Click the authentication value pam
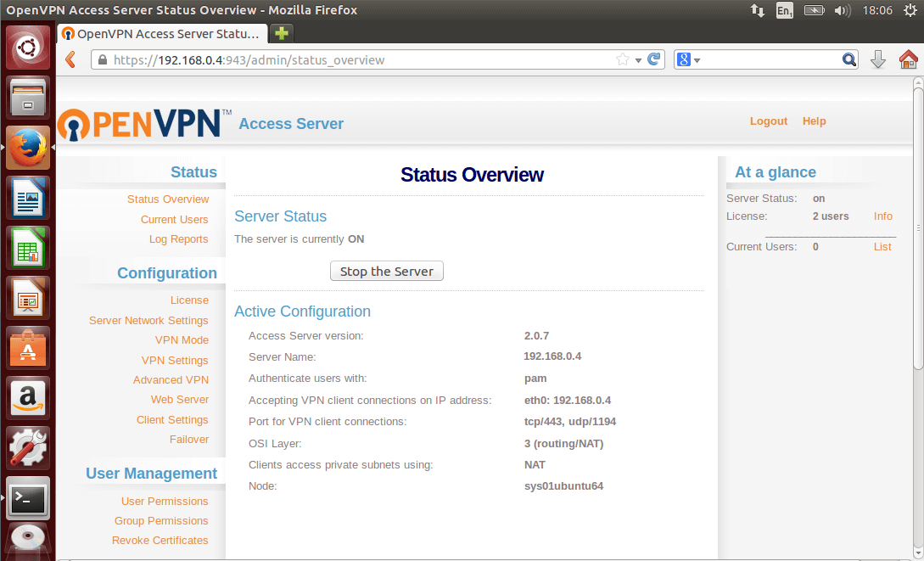Image resolution: width=924 pixels, height=561 pixels. [535, 379]
